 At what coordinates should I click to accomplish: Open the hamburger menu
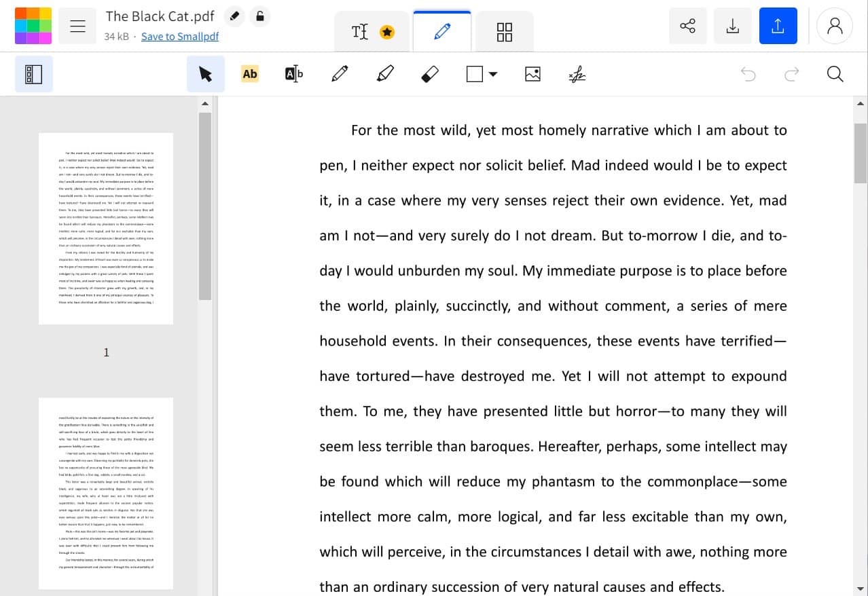coord(77,26)
